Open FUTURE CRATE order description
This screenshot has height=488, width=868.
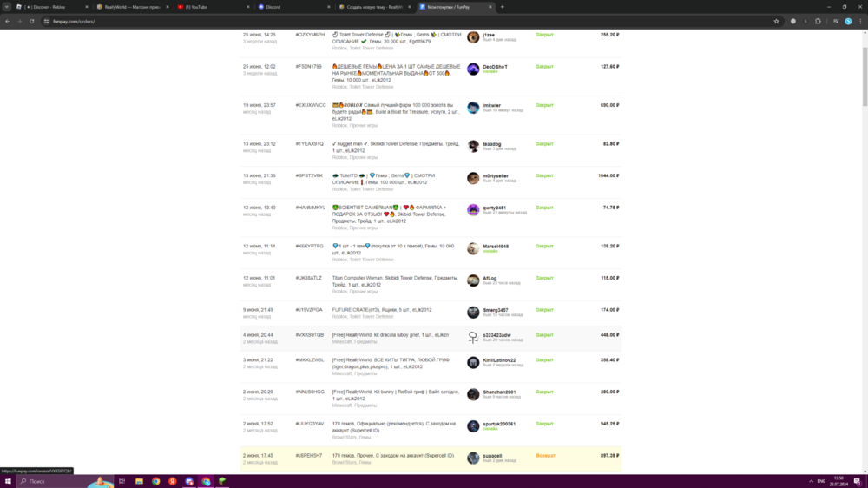381,310
